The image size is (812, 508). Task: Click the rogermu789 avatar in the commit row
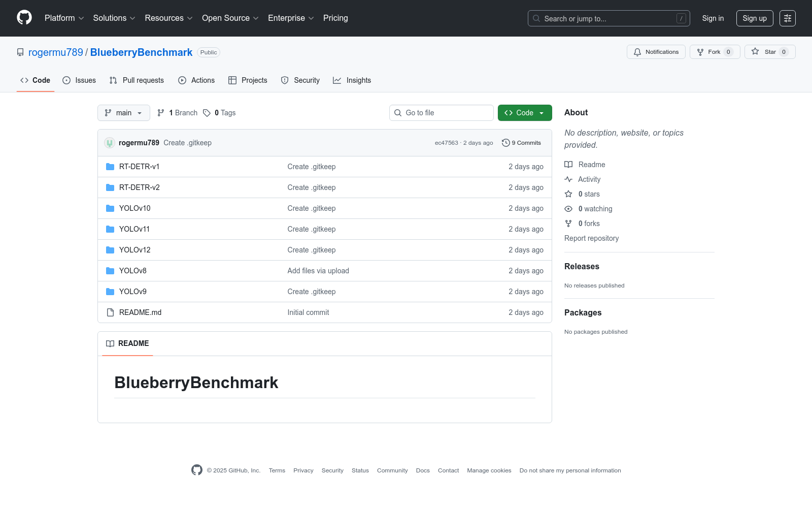[110, 143]
